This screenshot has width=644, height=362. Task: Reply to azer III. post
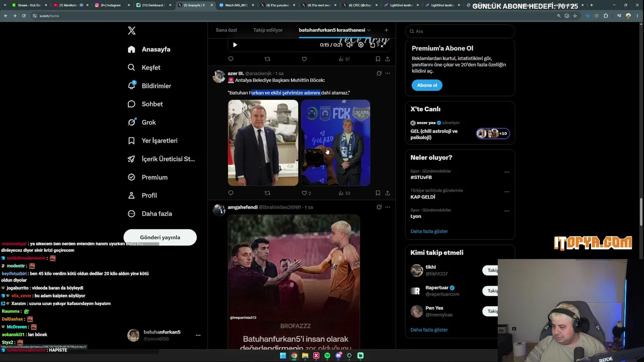pyautogui.click(x=231, y=193)
